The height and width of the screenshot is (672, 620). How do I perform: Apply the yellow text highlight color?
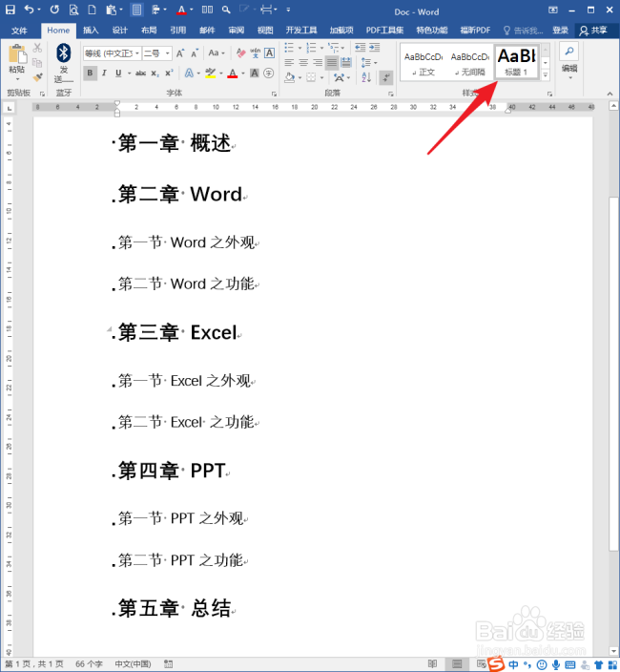210,73
